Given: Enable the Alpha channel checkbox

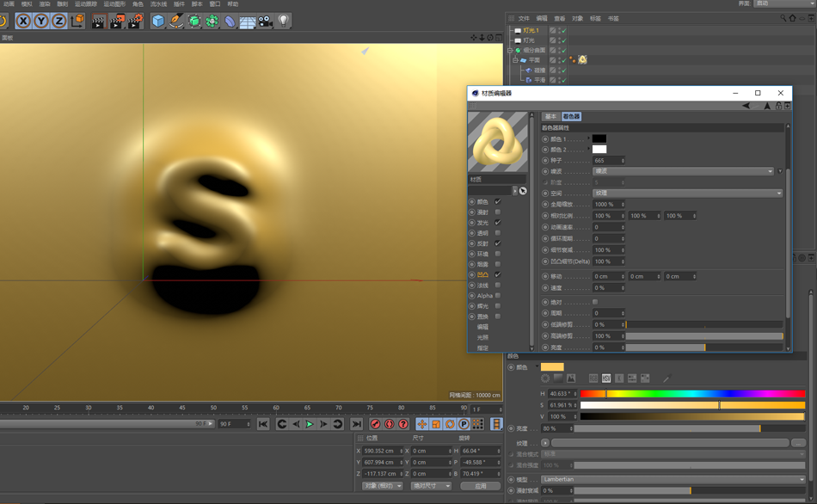Looking at the screenshot, I should tap(498, 296).
